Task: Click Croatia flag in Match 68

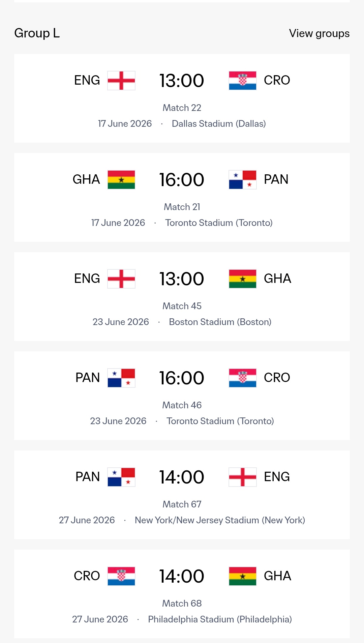Action: tap(121, 576)
